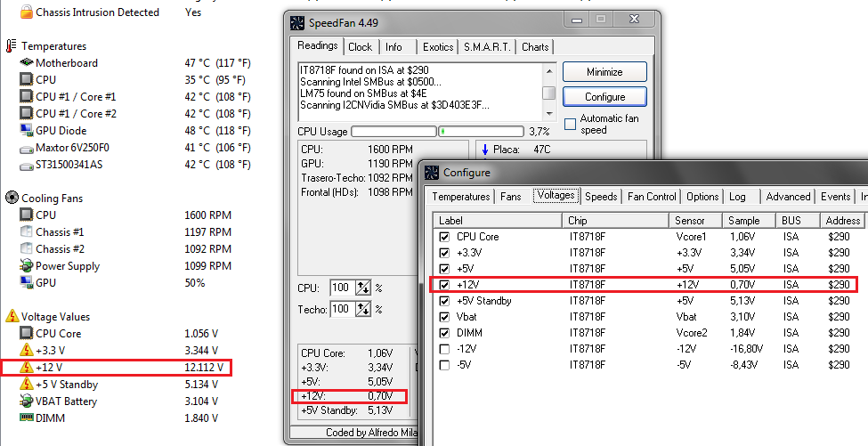This screenshot has width=868, height=446.
Task: Click the Temperatures thermometer icon
Action: tap(11, 46)
